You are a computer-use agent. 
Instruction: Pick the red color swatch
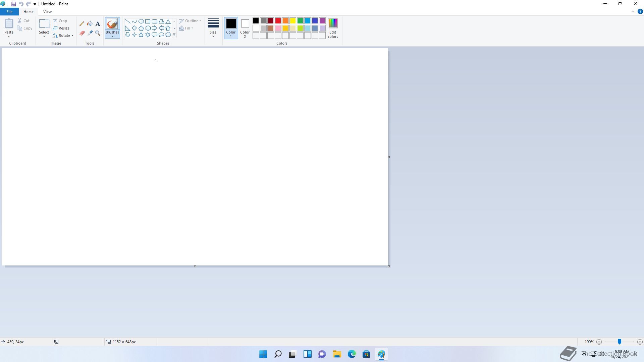click(278, 21)
